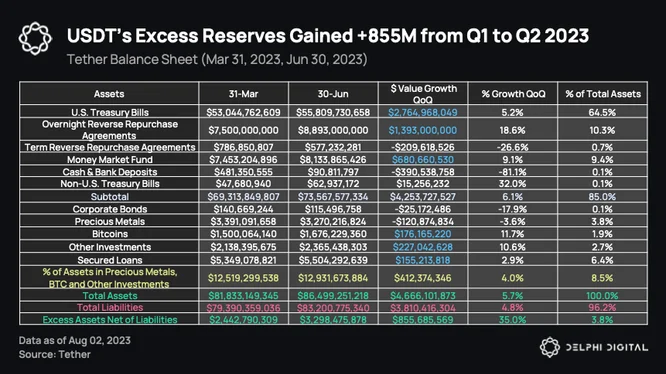This screenshot has height=374, width=666.
Task: Click the Bitcoins row label
Action: pyautogui.click(x=110, y=234)
